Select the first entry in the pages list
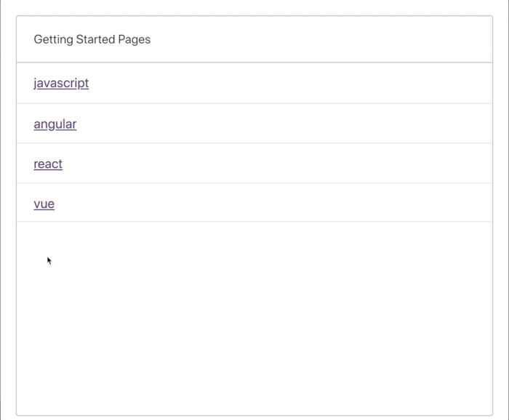This screenshot has height=420, width=509. (61, 83)
